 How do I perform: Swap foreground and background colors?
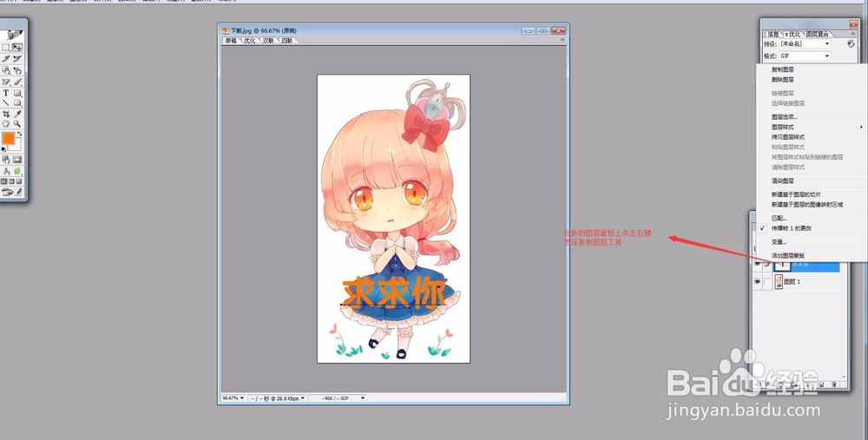click(x=19, y=134)
